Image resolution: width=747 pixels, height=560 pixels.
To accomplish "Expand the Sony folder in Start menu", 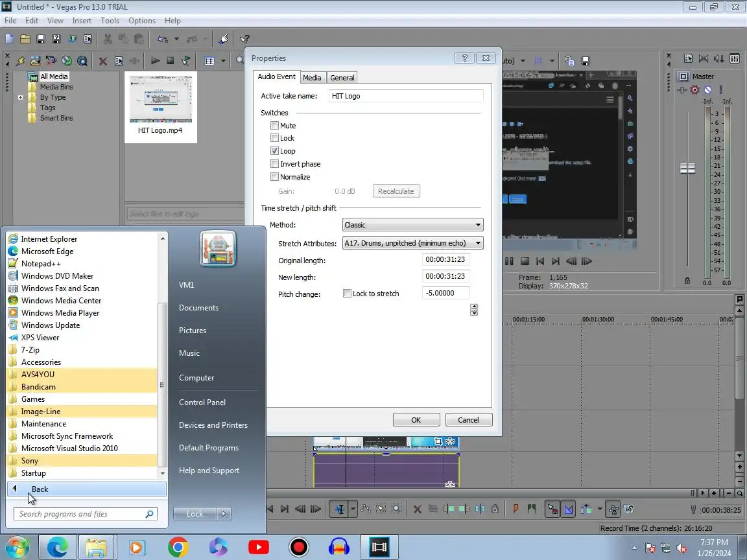I will click(x=82, y=460).
